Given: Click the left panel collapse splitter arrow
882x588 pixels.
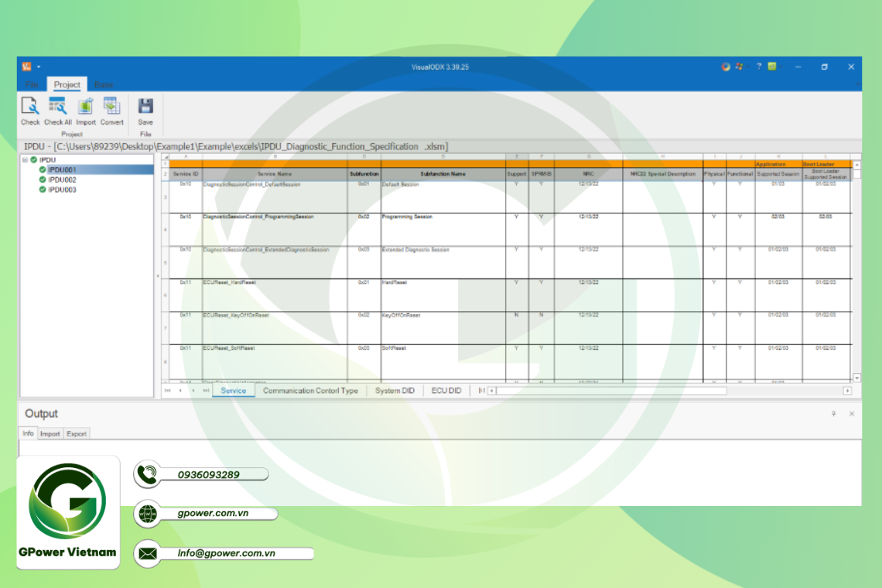Looking at the screenshot, I should (158, 275).
